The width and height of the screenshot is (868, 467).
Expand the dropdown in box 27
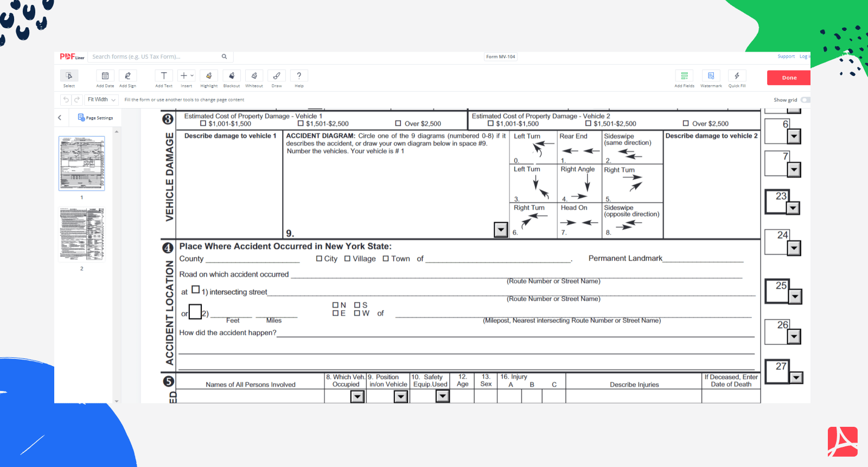pyautogui.click(x=796, y=377)
